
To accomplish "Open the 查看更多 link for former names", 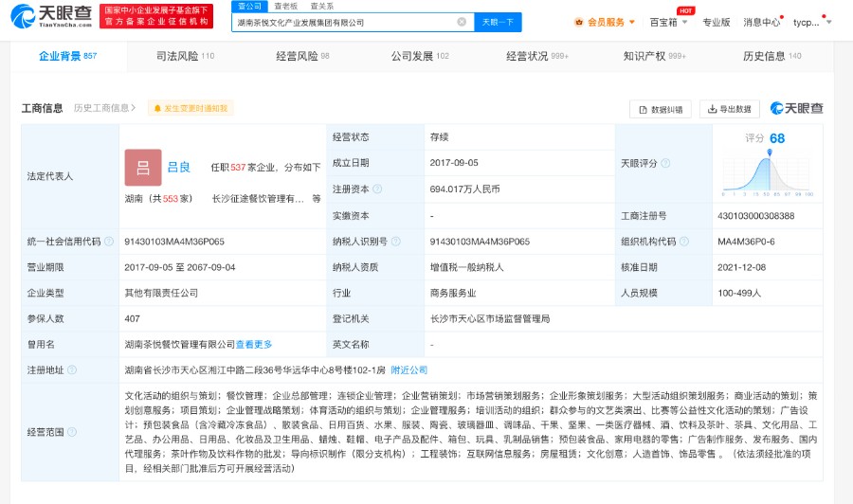I will pos(253,344).
